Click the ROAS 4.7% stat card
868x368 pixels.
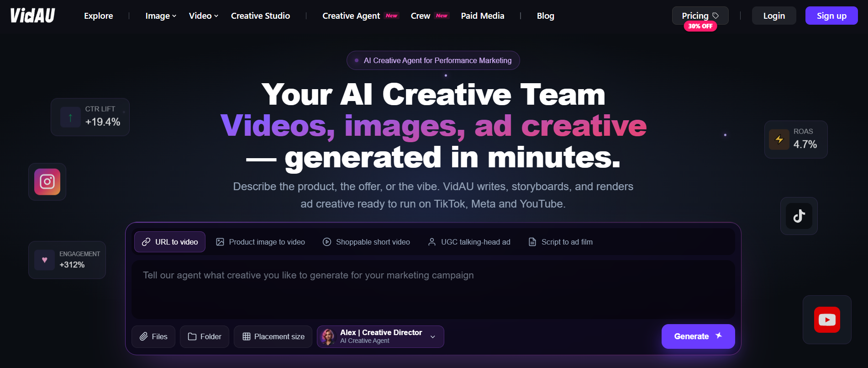tap(796, 139)
